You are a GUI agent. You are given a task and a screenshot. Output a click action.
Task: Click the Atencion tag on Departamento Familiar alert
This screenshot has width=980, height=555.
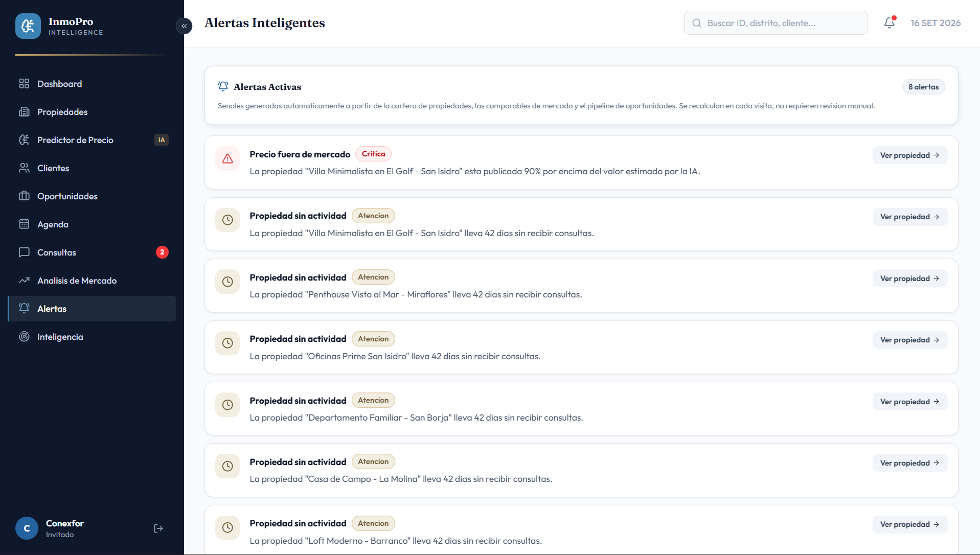pos(373,400)
